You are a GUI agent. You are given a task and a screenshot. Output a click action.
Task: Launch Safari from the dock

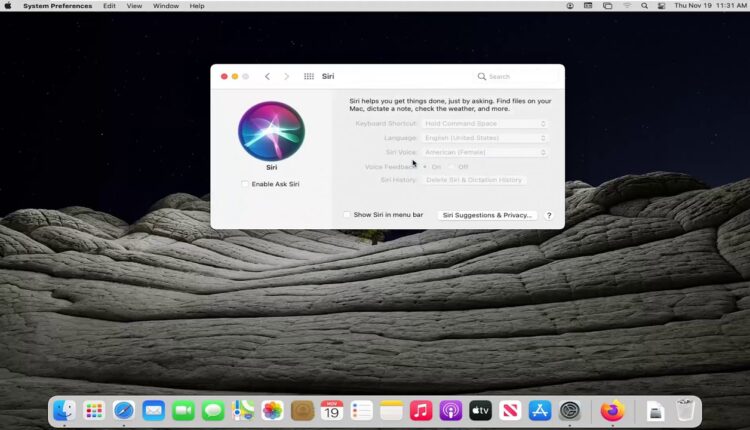pos(123,410)
